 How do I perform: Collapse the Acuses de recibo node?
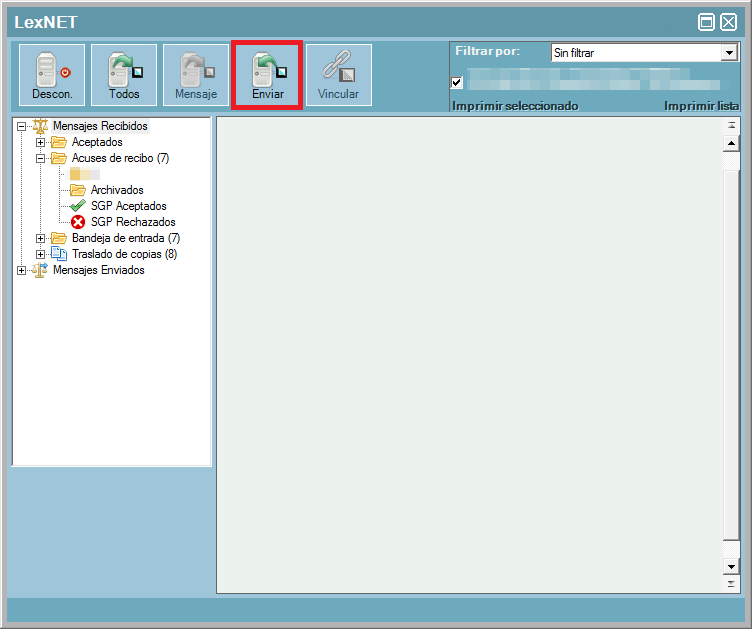[x=41, y=158]
